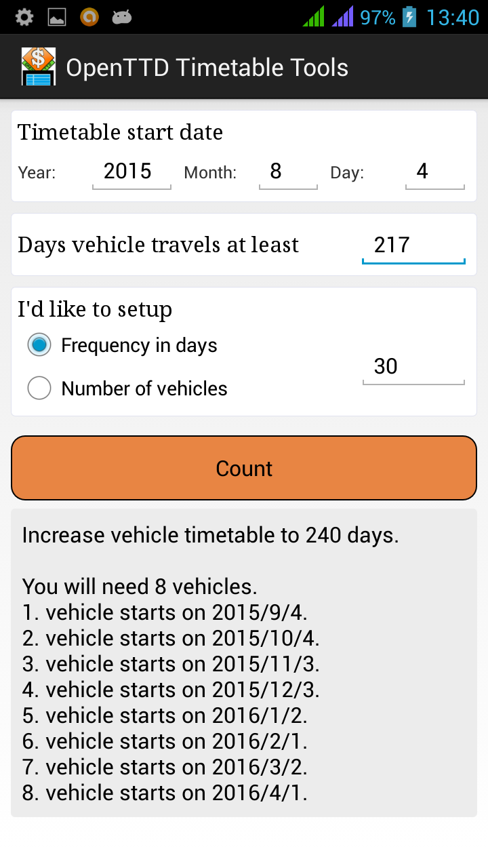Edit the Day field showing 4
Viewport: 488px width, 868px height.
point(434,172)
